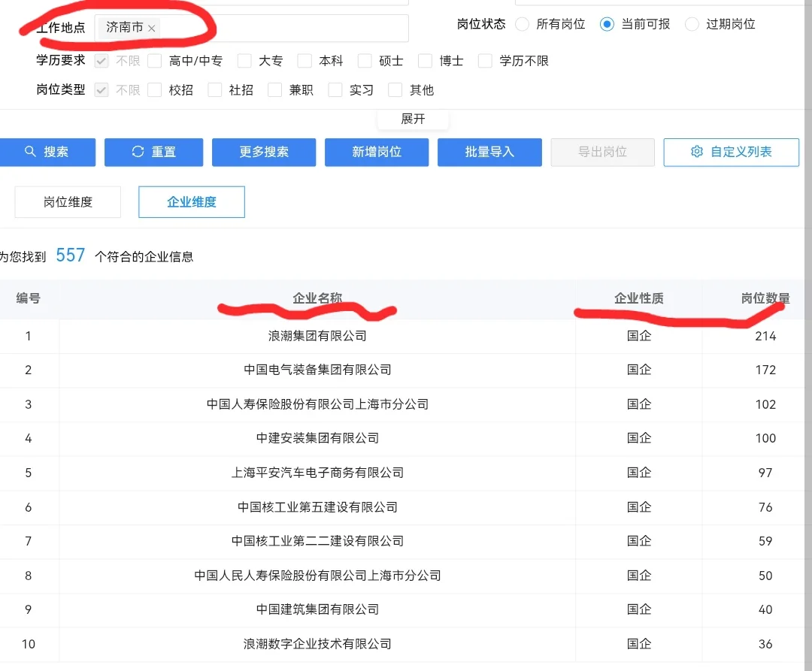Click 批量导入 button

tap(489, 152)
